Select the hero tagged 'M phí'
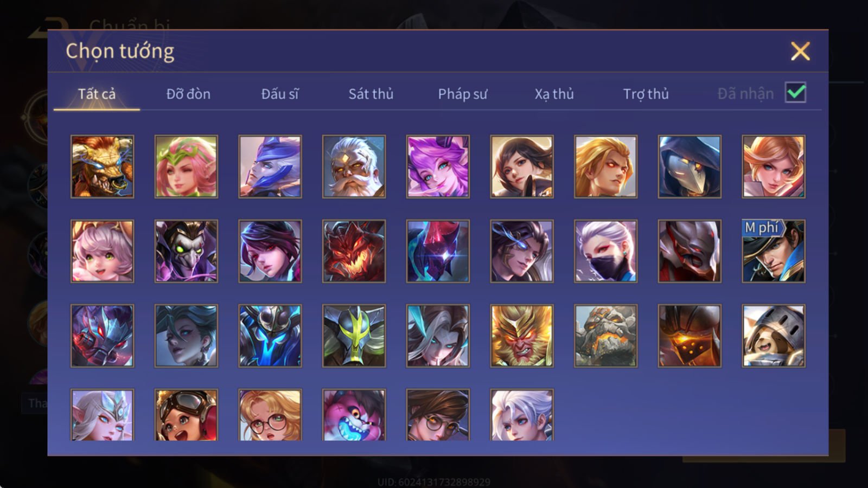 coord(774,251)
